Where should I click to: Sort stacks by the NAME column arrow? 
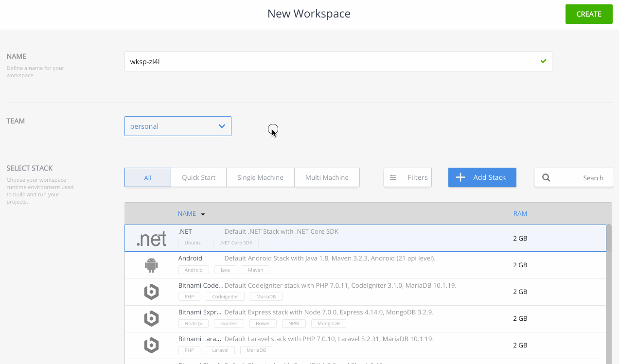click(x=203, y=214)
